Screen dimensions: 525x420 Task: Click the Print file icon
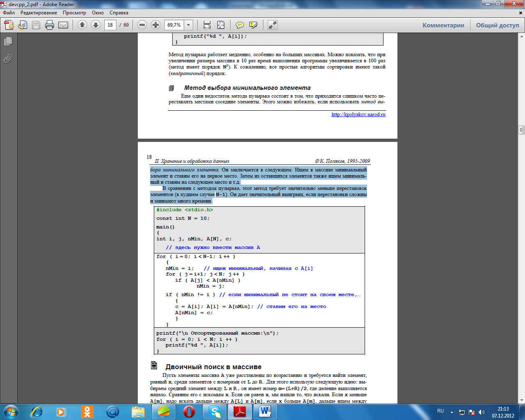[x=50, y=25]
